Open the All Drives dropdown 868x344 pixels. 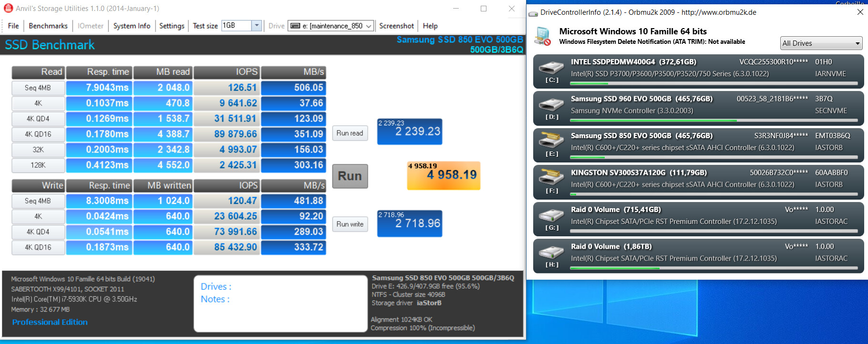(821, 43)
